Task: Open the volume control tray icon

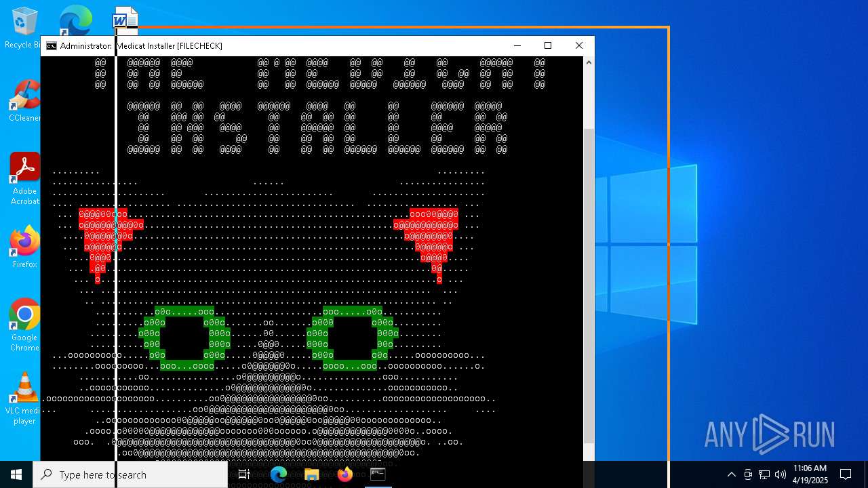Action: pyautogui.click(x=781, y=474)
